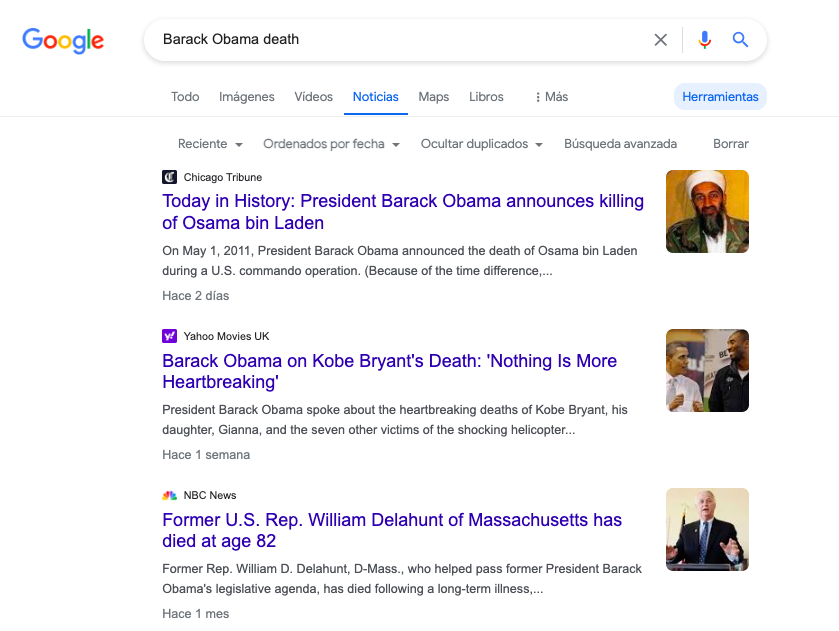Open the Más three-dot menu
The image size is (839, 631).
point(551,97)
